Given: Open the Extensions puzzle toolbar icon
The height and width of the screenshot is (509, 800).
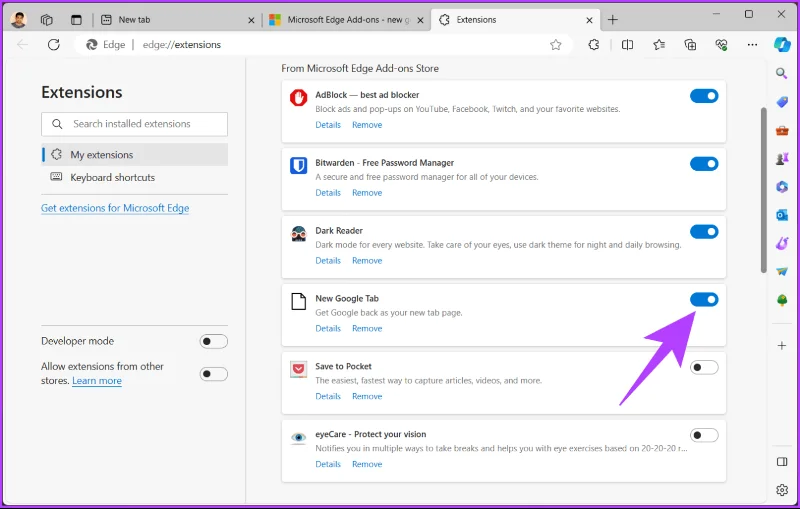Looking at the screenshot, I should (x=593, y=45).
